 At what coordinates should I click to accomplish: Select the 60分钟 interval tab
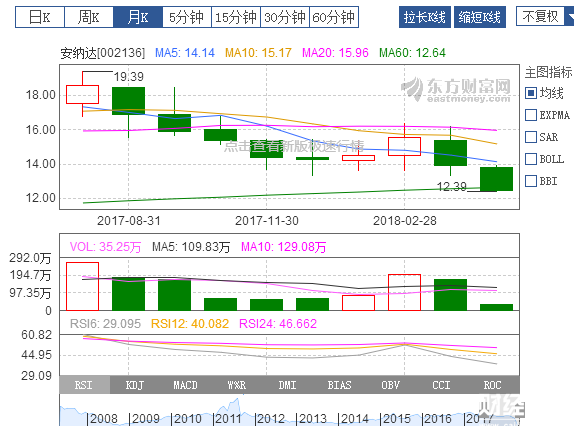334,17
